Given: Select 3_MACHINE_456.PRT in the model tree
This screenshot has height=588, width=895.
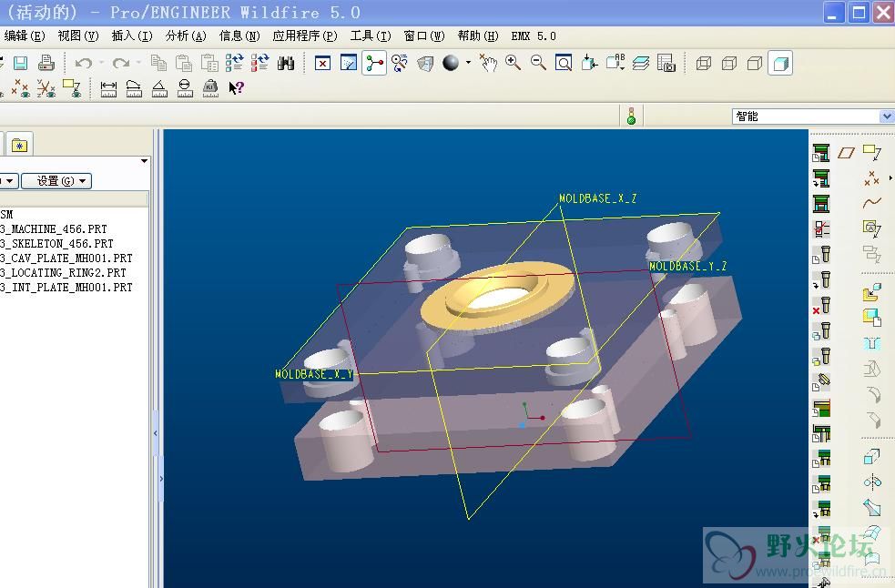Looking at the screenshot, I should (x=54, y=229).
